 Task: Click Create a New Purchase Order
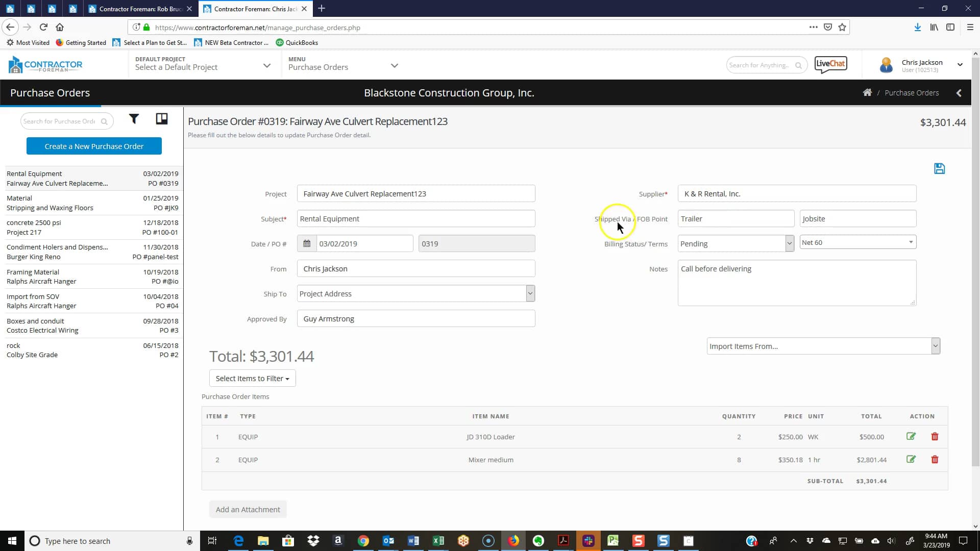(94, 146)
